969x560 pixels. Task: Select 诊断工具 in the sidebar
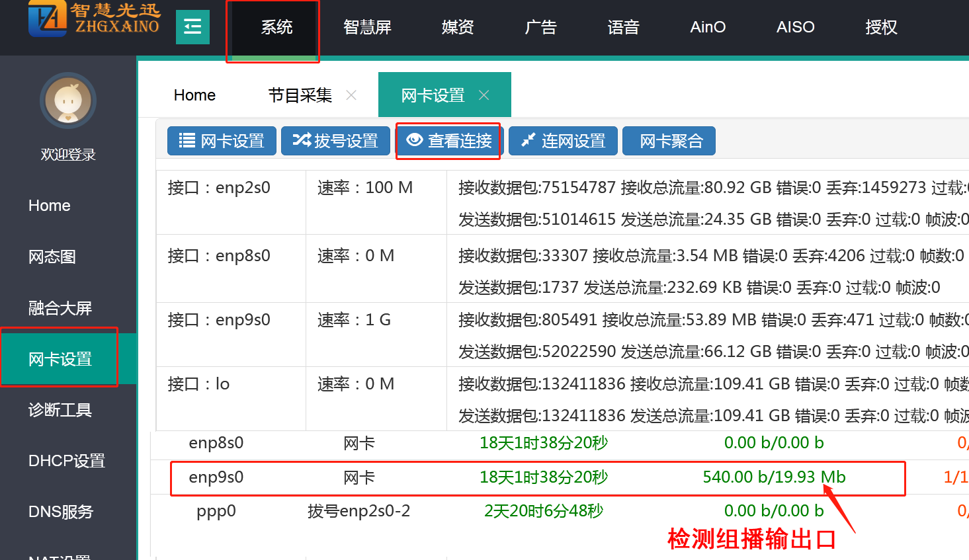60,410
